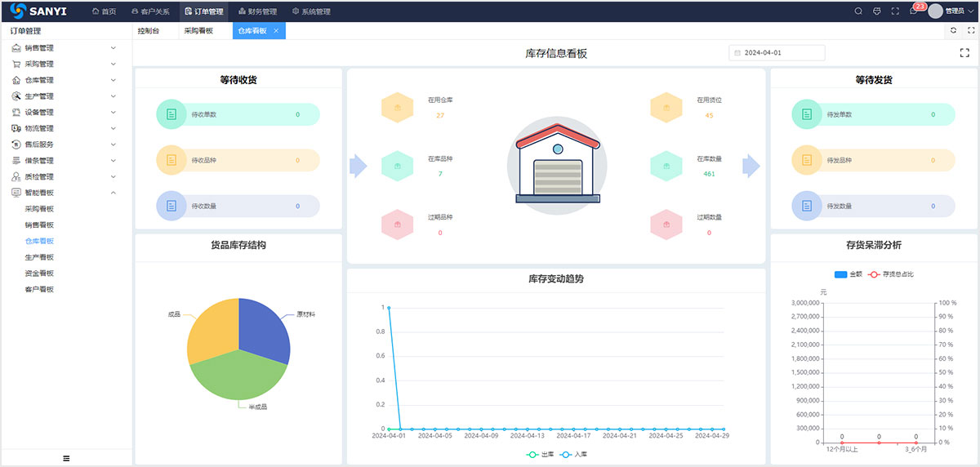Toggle 出库 series in trend chart legend
The height and width of the screenshot is (467, 980).
[541, 454]
